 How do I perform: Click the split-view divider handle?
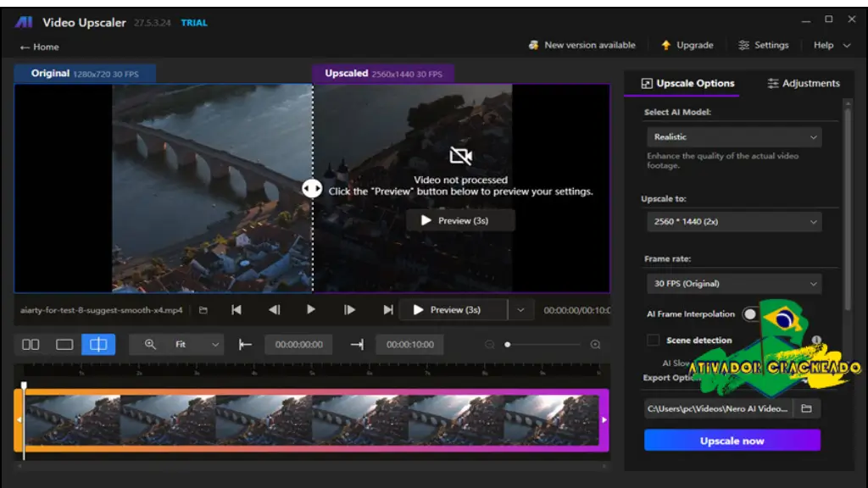pyautogui.click(x=312, y=189)
